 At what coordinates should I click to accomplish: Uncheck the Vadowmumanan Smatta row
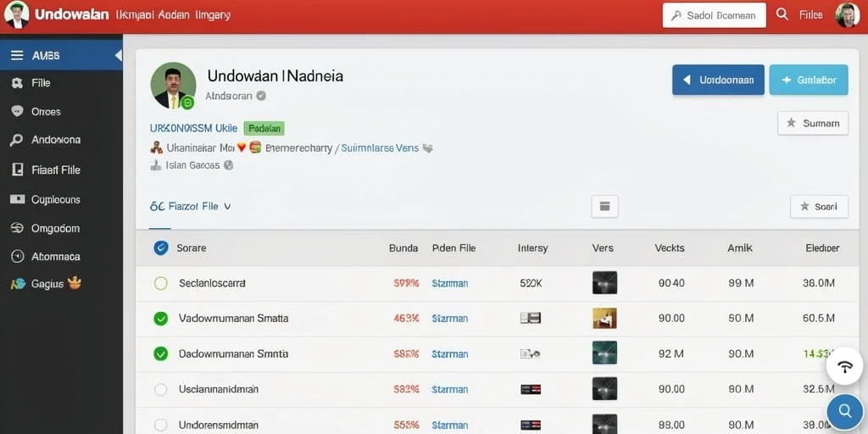(160, 319)
